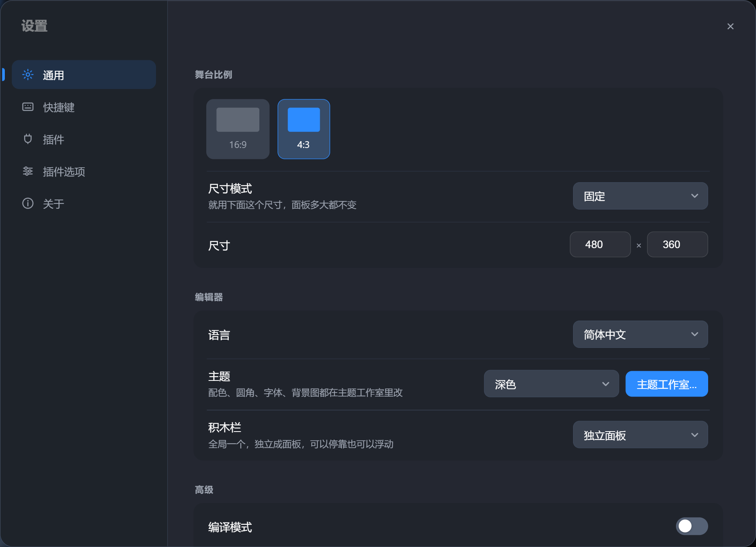Click the 编译模式 label
Image resolution: width=756 pixels, height=547 pixels.
pos(230,527)
